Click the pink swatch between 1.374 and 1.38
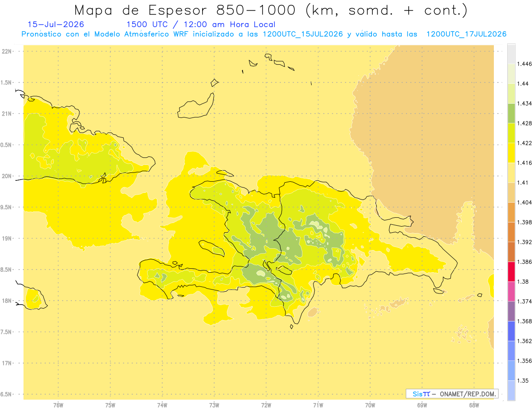The image size is (532, 411). click(511, 292)
